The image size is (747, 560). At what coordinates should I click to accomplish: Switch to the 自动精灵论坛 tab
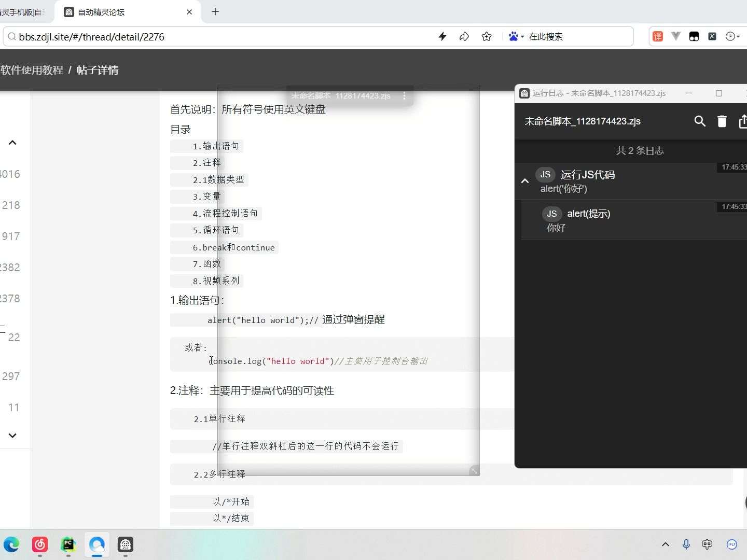[x=127, y=12]
